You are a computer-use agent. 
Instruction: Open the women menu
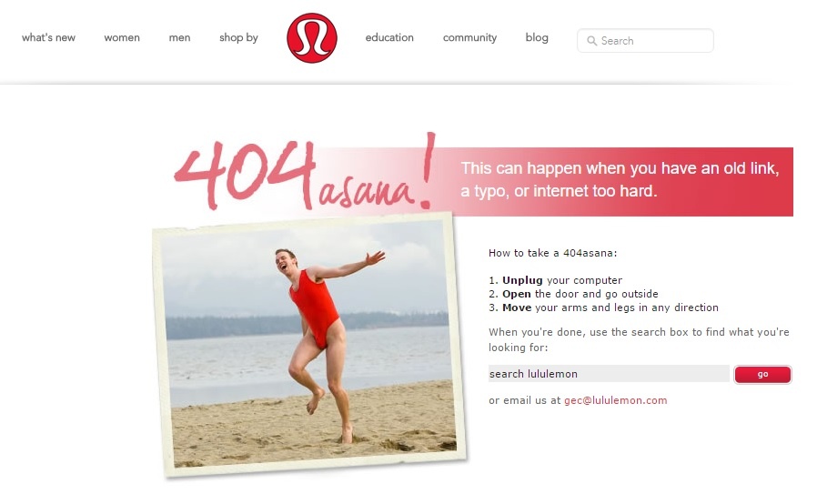(x=122, y=37)
